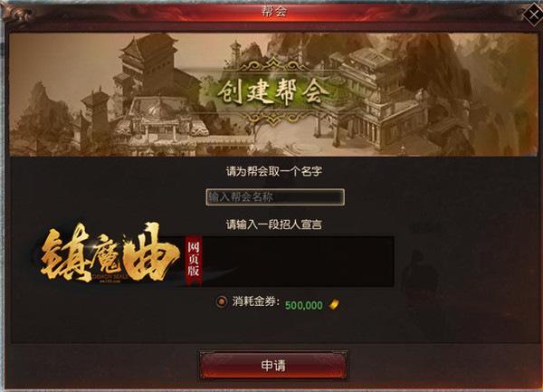This screenshot has width=543, height=392.
Task: Click the golden filigree below 创建帮会 title
Action: pyautogui.click(x=273, y=119)
